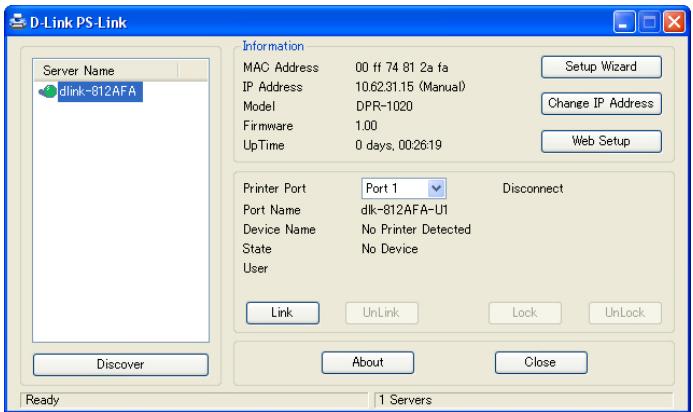Click the grayed Lock button
This screenshot has height=412, width=693.
point(525,313)
